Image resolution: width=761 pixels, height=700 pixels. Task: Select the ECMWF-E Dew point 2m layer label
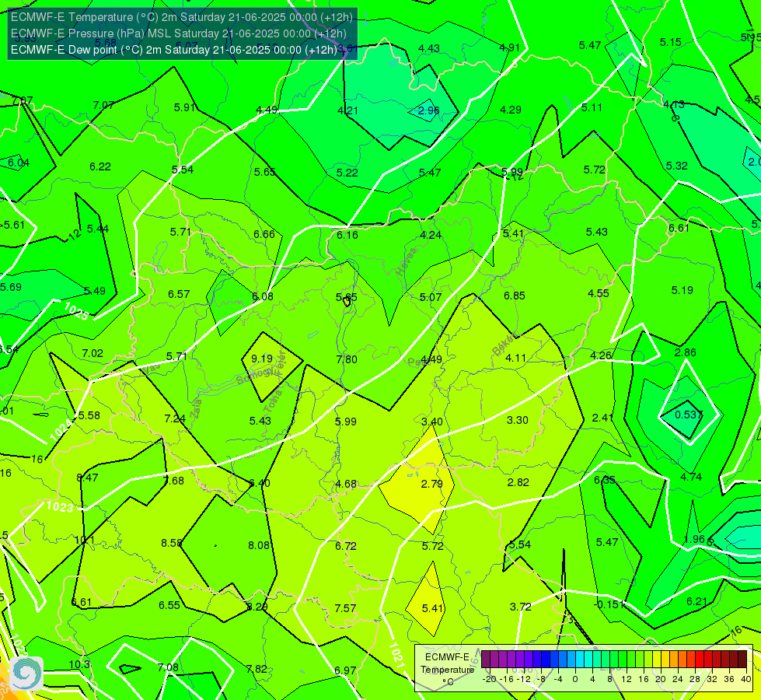pyautogui.click(x=174, y=50)
